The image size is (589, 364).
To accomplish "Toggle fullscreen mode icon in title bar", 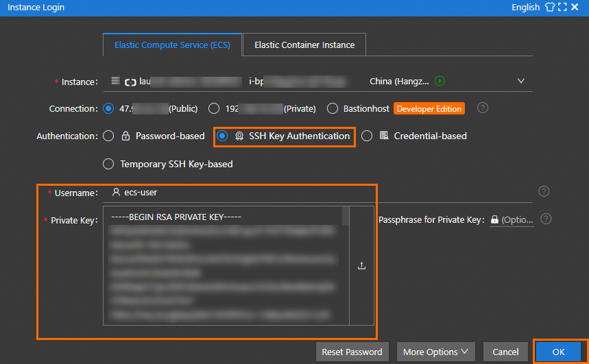I will [562, 7].
